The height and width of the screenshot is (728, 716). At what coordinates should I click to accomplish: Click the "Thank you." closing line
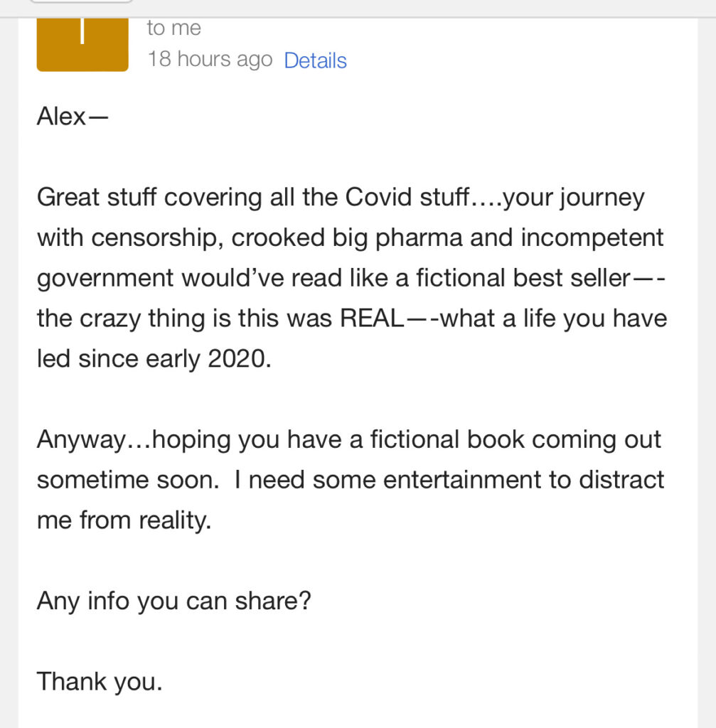(100, 682)
